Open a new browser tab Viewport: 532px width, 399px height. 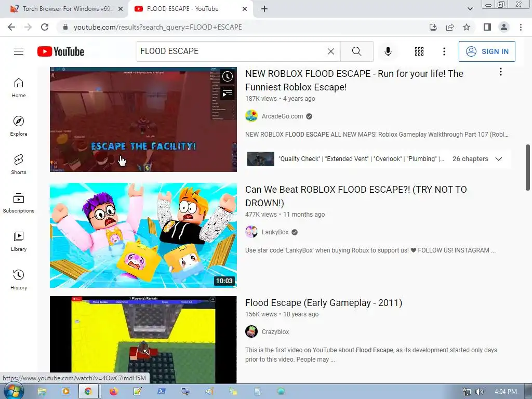(264, 9)
